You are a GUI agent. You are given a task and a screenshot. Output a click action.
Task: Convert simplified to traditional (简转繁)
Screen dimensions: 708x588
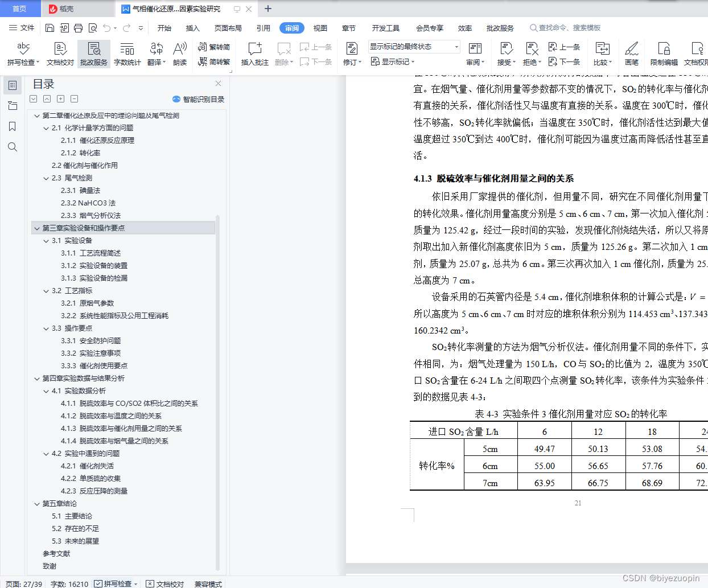click(x=214, y=61)
